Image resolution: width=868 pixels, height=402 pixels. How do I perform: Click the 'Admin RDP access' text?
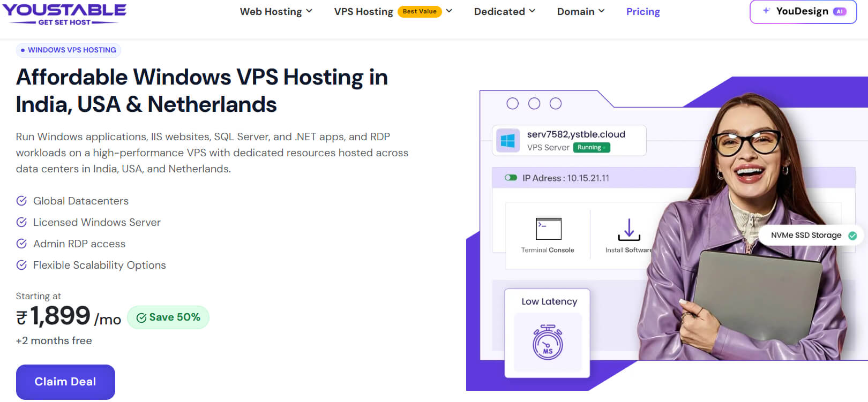click(x=79, y=244)
